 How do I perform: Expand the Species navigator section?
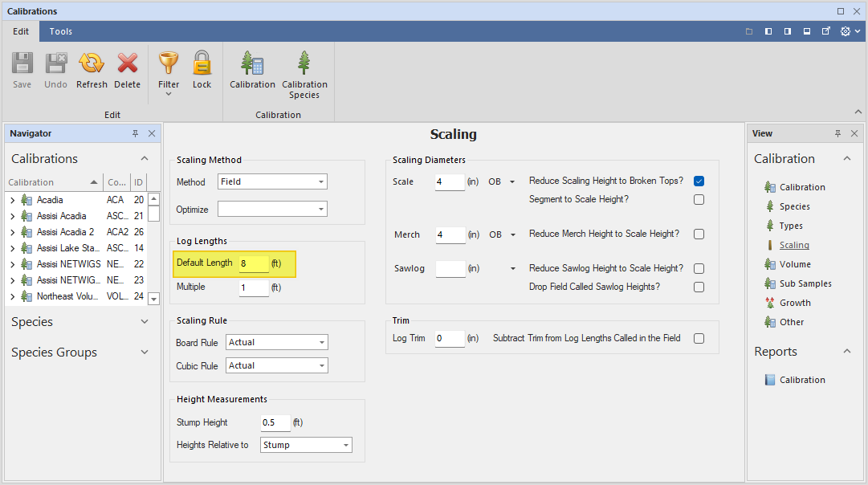coord(145,322)
